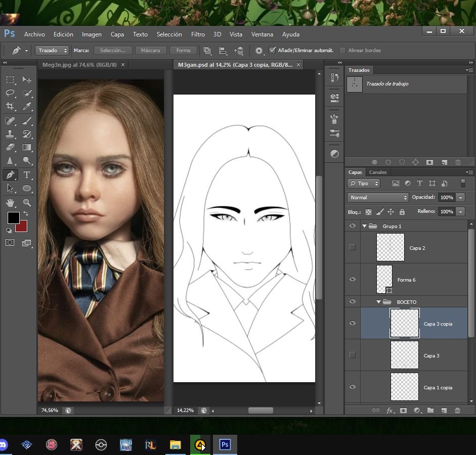Enable Alinear bordes checkbox
This screenshot has width=476, height=455.
click(x=342, y=51)
